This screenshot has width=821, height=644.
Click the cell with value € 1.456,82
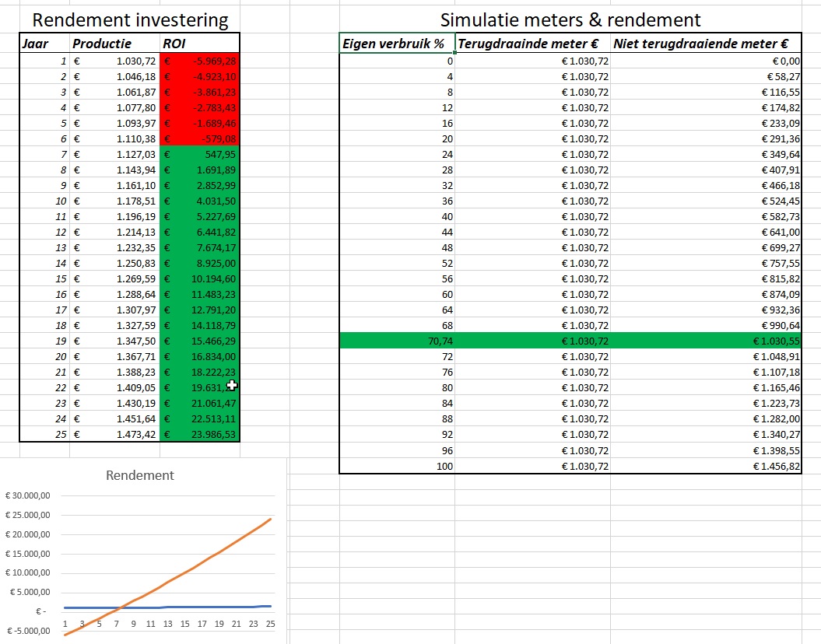705,465
